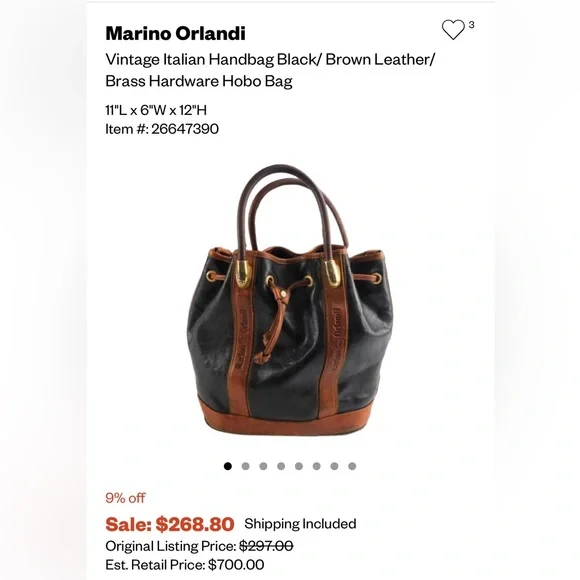Click the Est. Retail Price $700.00 text
Viewport: 580px width, 580px height.
click(x=185, y=565)
